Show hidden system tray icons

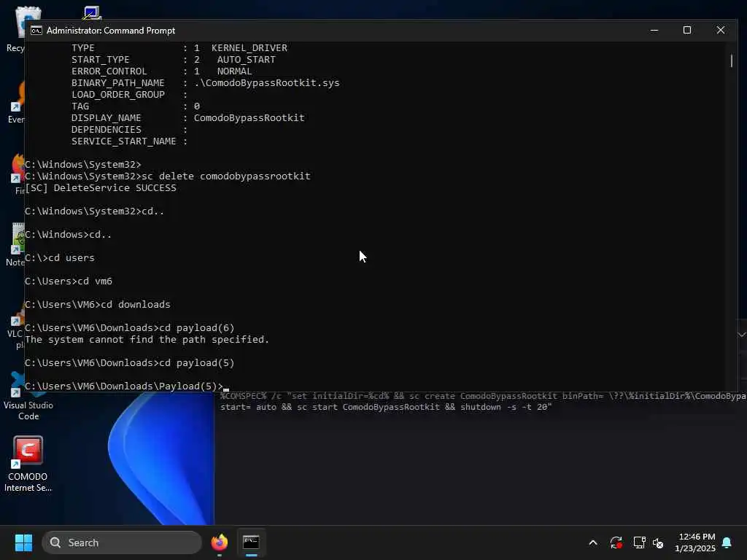(593, 542)
